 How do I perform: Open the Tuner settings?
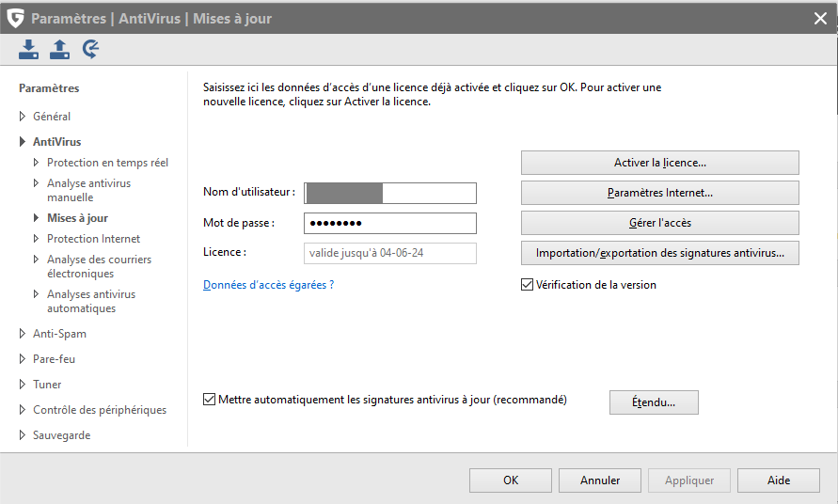[47, 385]
